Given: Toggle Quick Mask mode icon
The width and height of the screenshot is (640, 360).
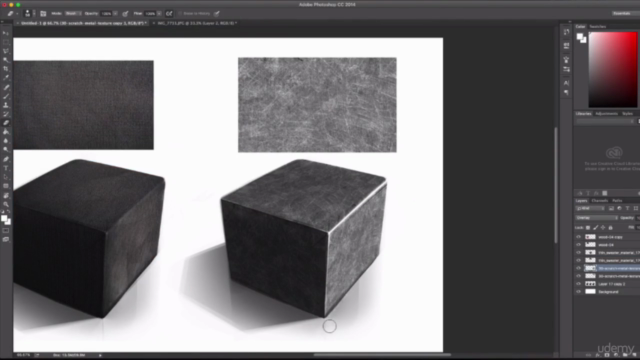Looking at the screenshot, I should pos(6,231).
